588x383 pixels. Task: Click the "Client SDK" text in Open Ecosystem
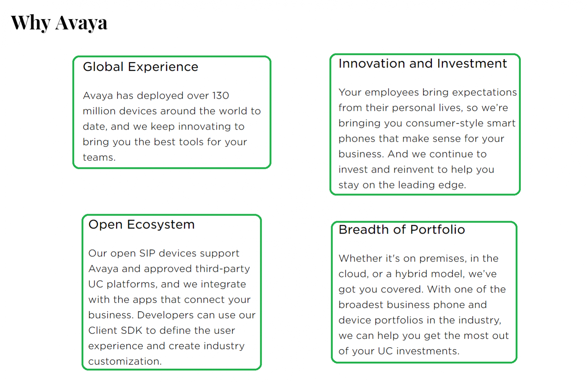pyautogui.click(x=115, y=331)
